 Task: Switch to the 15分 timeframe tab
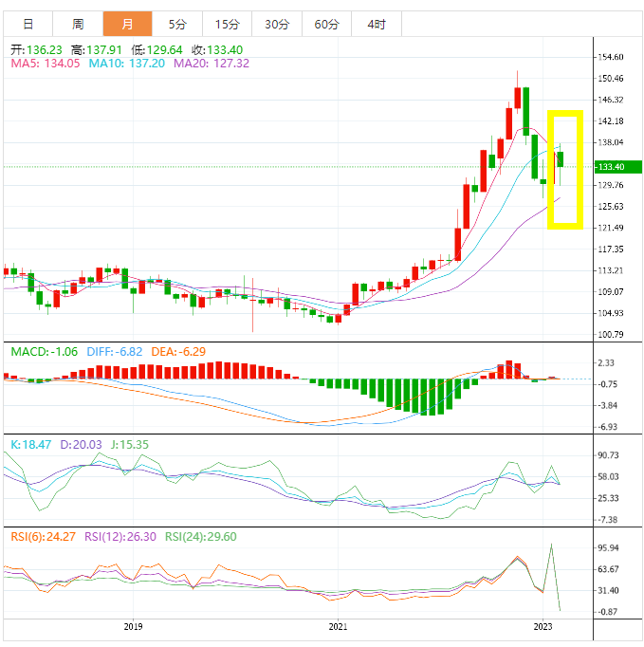pyautogui.click(x=227, y=24)
